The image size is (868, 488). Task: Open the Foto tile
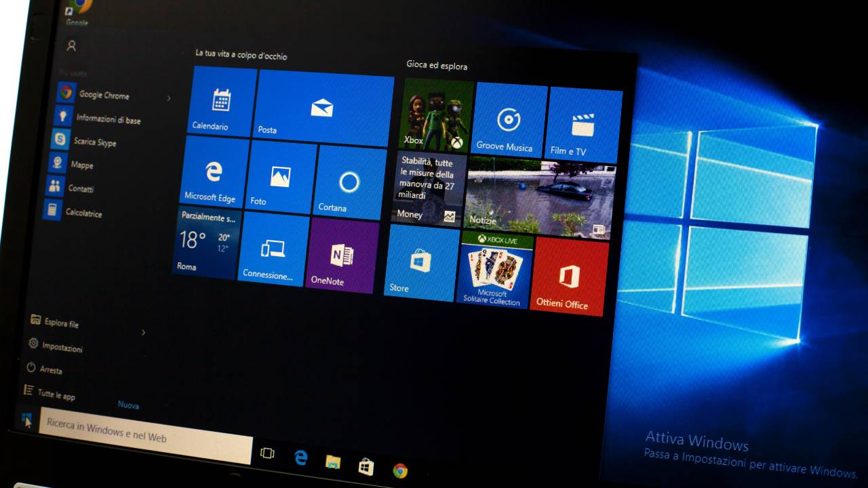(281, 178)
